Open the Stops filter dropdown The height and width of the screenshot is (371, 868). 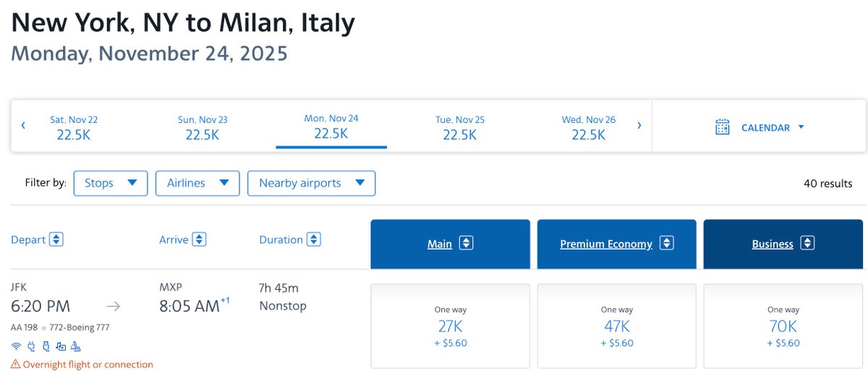(x=111, y=183)
